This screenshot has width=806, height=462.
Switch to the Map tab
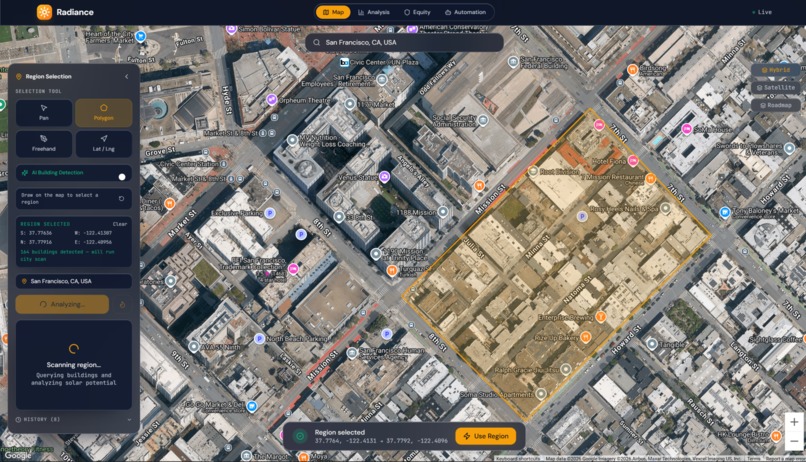coord(333,12)
